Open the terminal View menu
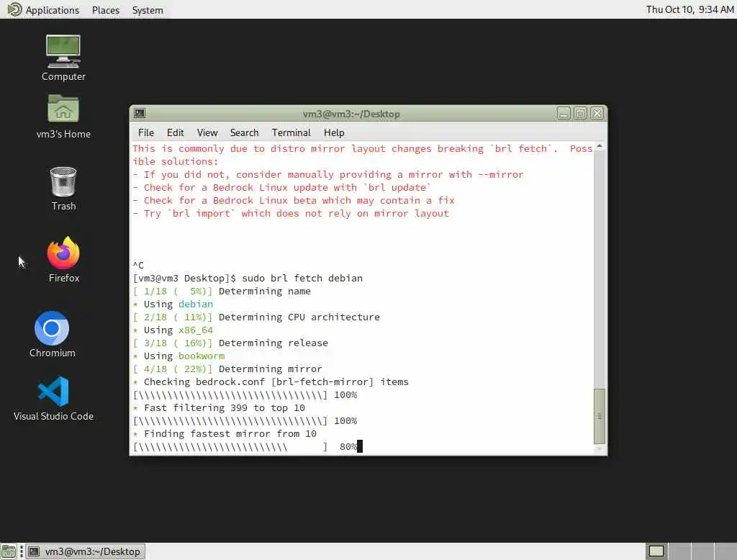 pos(207,132)
